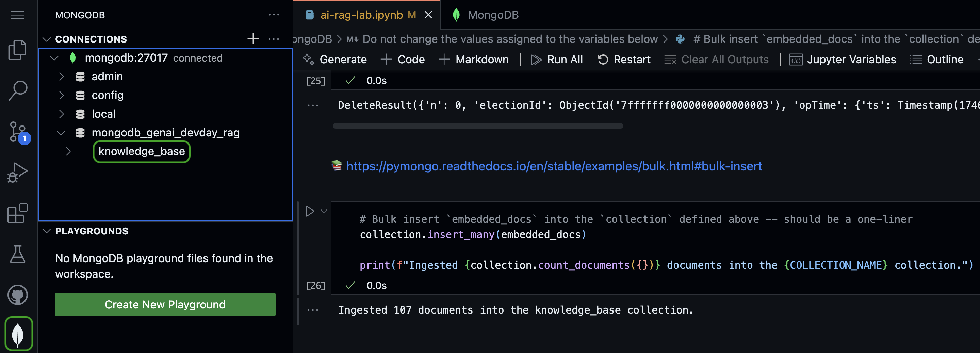Open the pymongo bulk-insert docs link
Image resolution: width=980 pixels, height=353 pixels.
click(x=554, y=166)
